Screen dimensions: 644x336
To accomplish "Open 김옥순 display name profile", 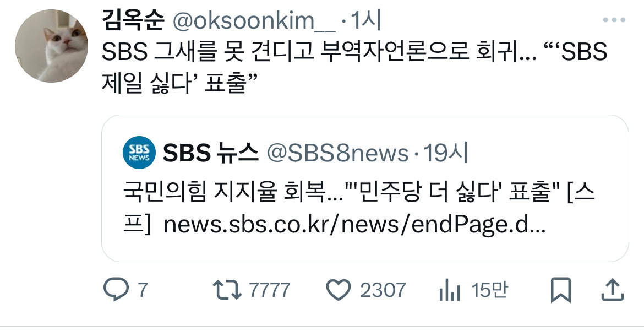I will (133, 20).
